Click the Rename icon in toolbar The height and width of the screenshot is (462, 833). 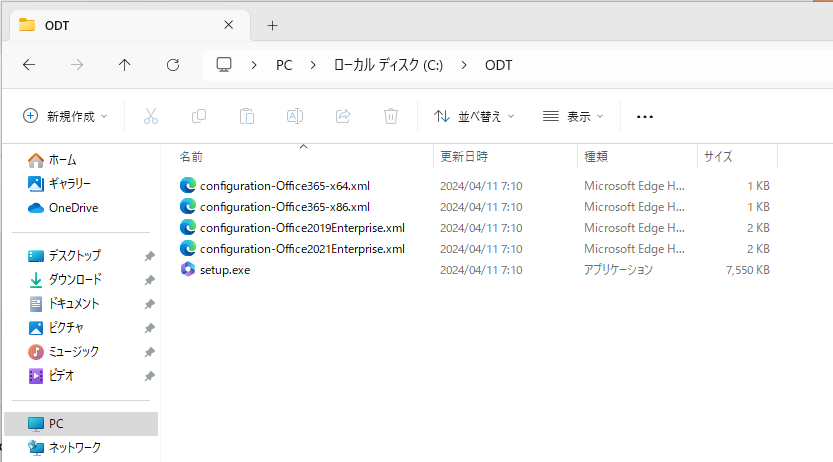pyautogui.click(x=295, y=116)
